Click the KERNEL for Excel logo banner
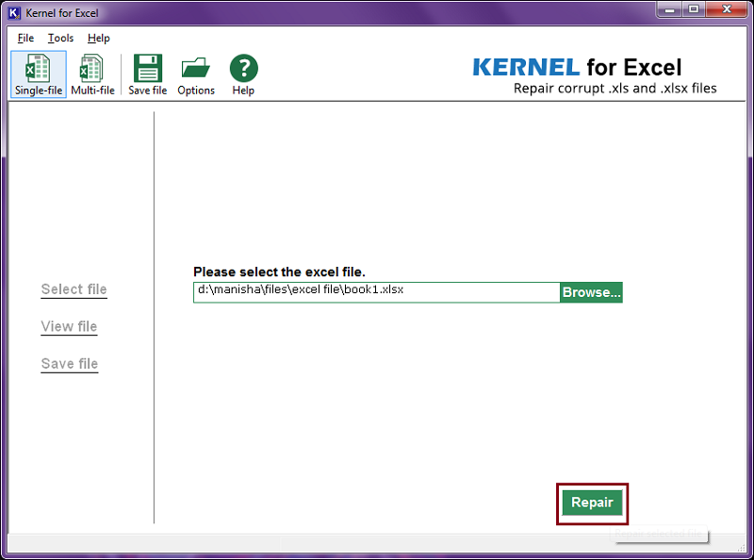The image size is (754, 560). [594, 75]
